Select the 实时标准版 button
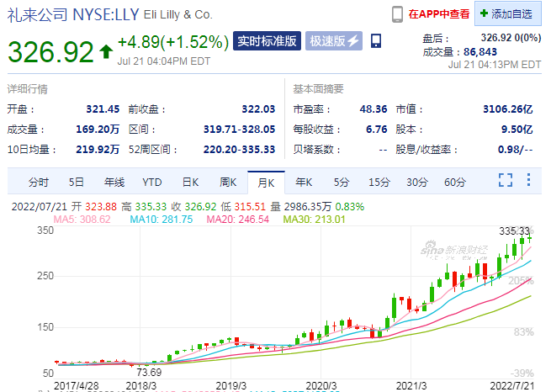The image size is (551, 392). (267, 40)
